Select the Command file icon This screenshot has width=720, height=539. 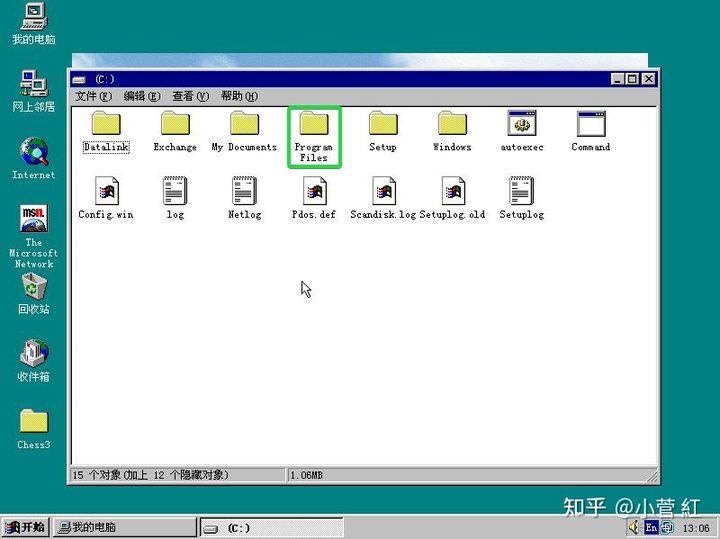click(x=591, y=123)
